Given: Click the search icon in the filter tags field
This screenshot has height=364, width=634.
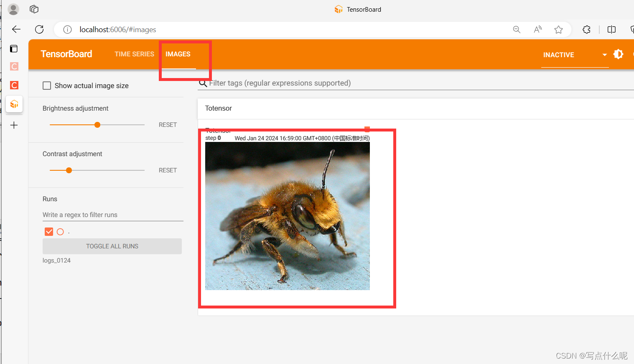Looking at the screenshot, I should click(x=203, y=83).
